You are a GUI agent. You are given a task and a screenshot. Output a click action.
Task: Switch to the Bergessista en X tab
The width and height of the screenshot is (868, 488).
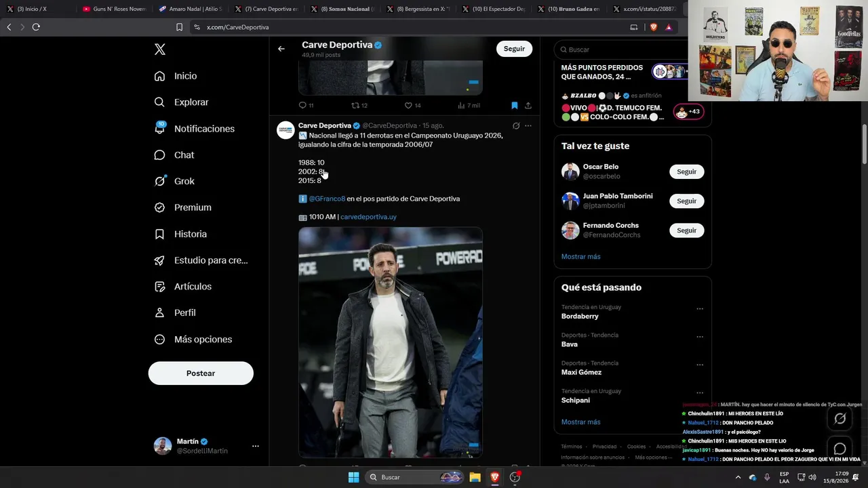pyautogui.click(x=418, y=9)
